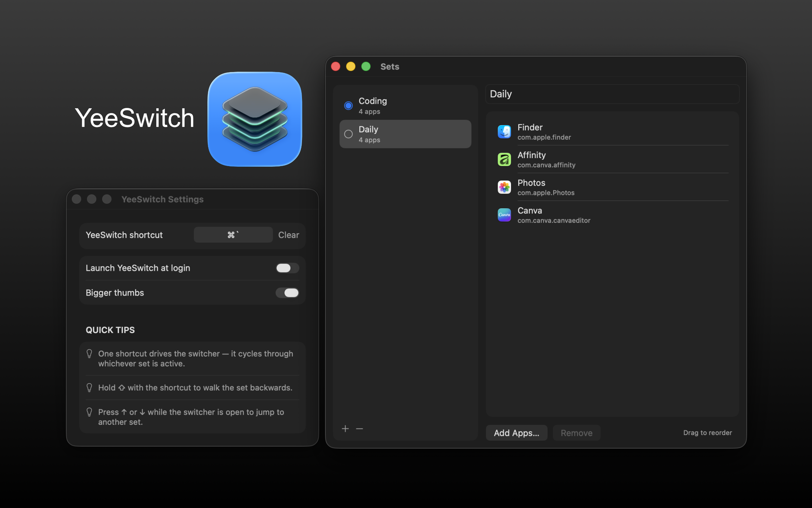This screenshot has height=508, width=812.
Task: Select Photos row com.apple.Photos
Action: pyautogui.click(x=612, y=187)
